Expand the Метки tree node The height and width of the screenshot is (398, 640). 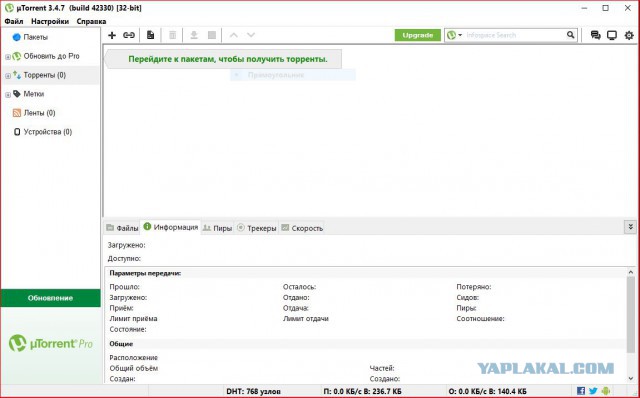(x=8, y=95)
